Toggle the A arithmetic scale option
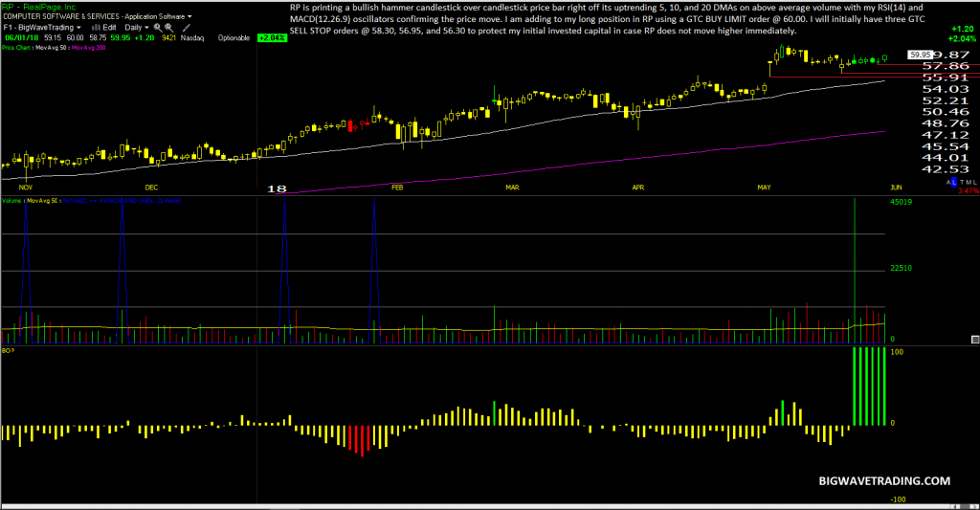This screenshot has width=980, height=510. (x=948, y=182)
